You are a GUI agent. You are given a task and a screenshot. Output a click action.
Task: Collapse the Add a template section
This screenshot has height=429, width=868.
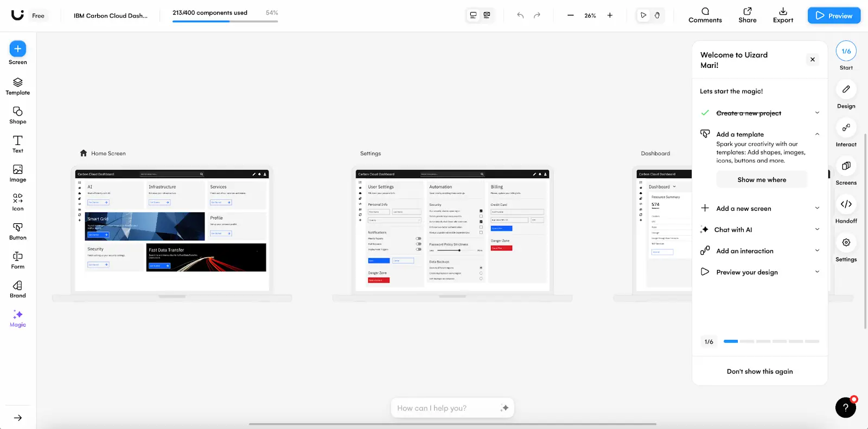[x=817, y=134]
